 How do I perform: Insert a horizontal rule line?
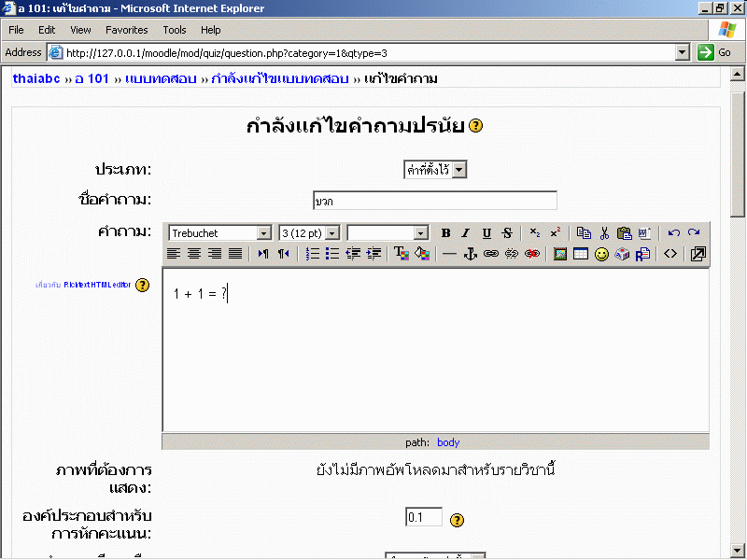[449, 254]
